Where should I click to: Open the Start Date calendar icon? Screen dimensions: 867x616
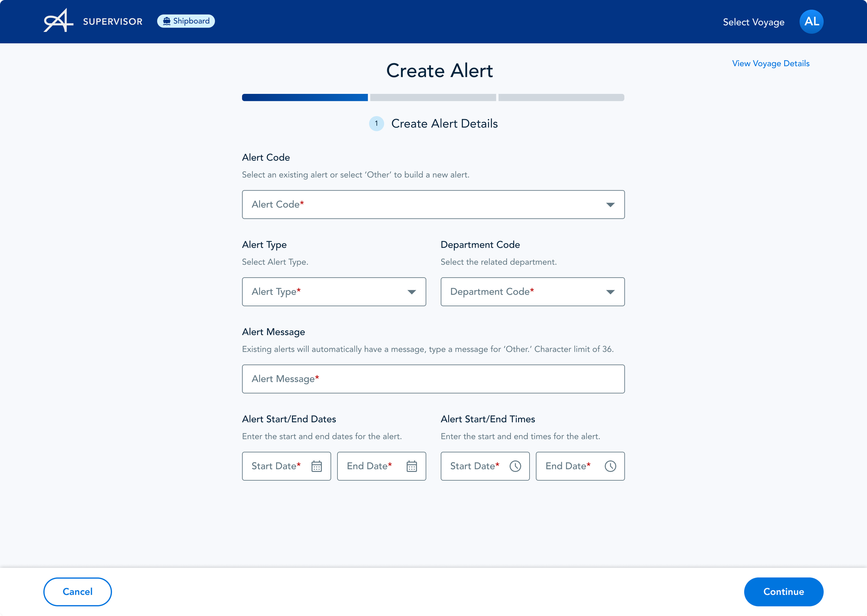tap(316, 466)
